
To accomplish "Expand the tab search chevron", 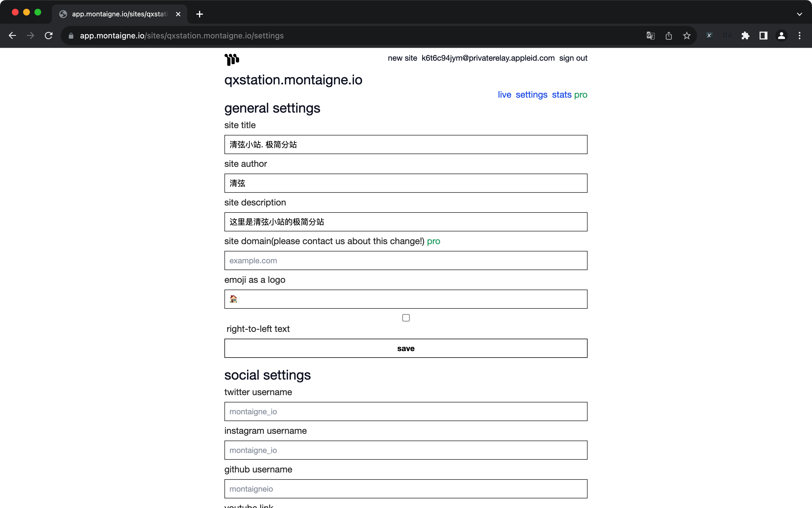I will click(799, 14).
